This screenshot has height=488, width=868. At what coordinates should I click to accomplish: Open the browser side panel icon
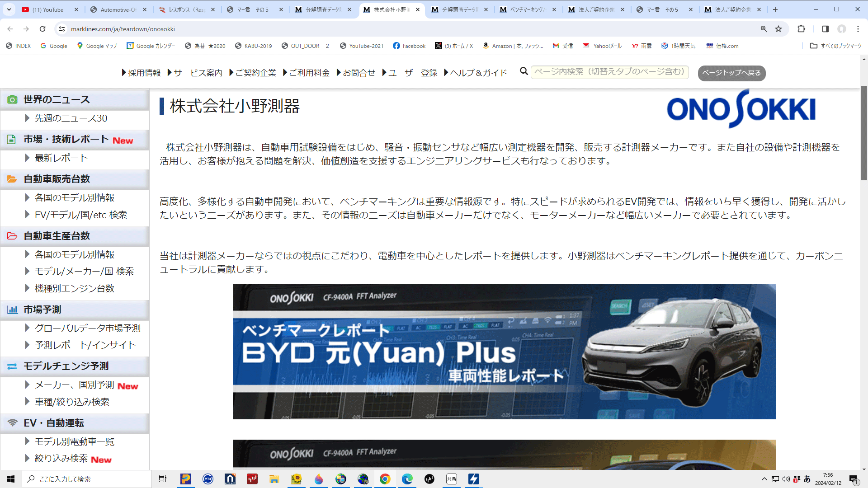click(x=826, y=29)
